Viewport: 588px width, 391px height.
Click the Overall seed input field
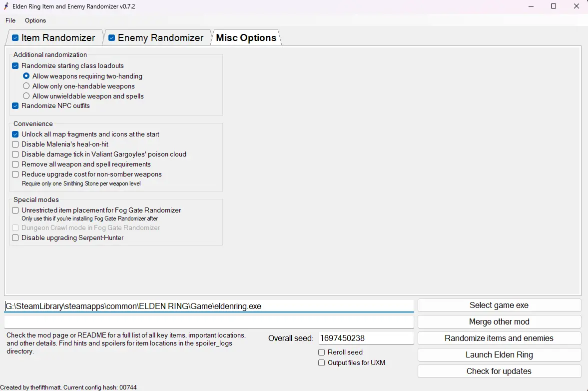click(366, 338)
